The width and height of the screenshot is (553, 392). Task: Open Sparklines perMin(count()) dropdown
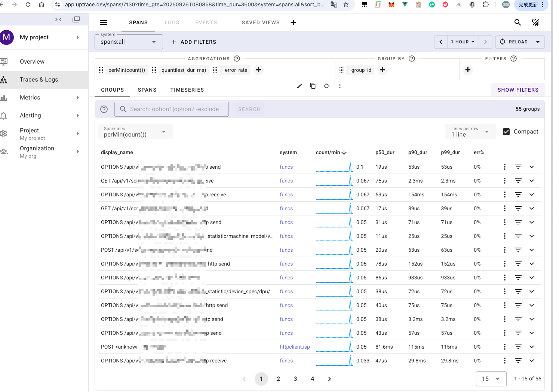click(x=135, y=132)
